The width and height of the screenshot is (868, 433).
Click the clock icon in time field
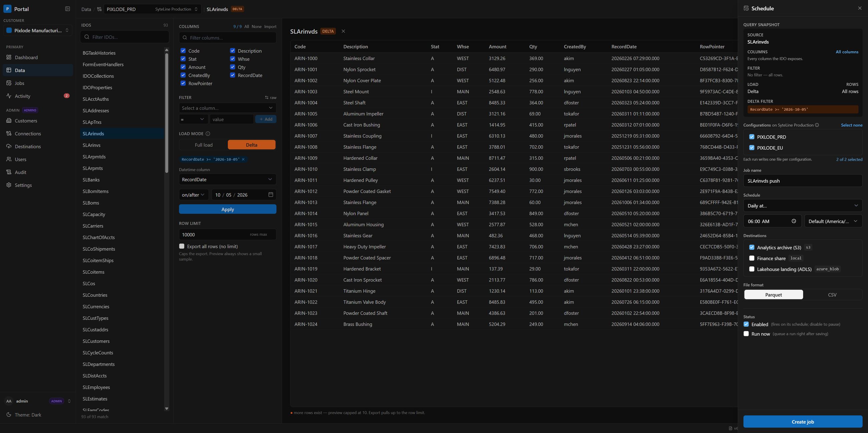point(794,221)
